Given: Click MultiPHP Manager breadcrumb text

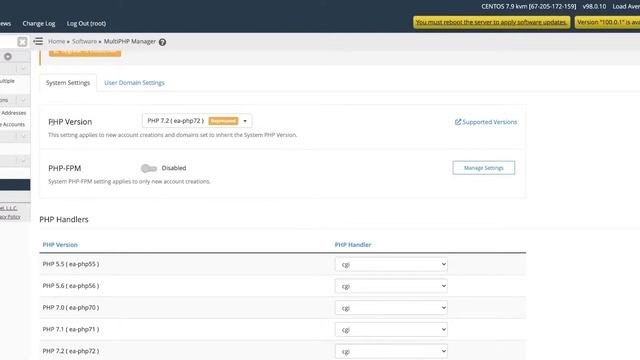Looking at the screenshot, I should click(x=129, y=41).
